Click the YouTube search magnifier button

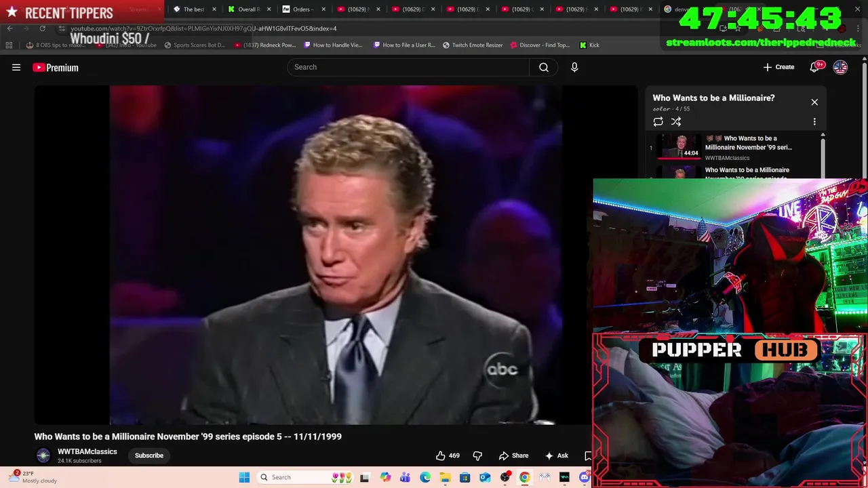pyautogui.click(x=544, y=67)
